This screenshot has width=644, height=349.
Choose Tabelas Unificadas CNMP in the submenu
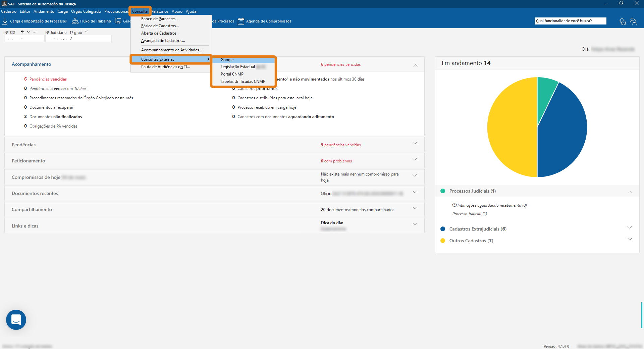point(244,82)
